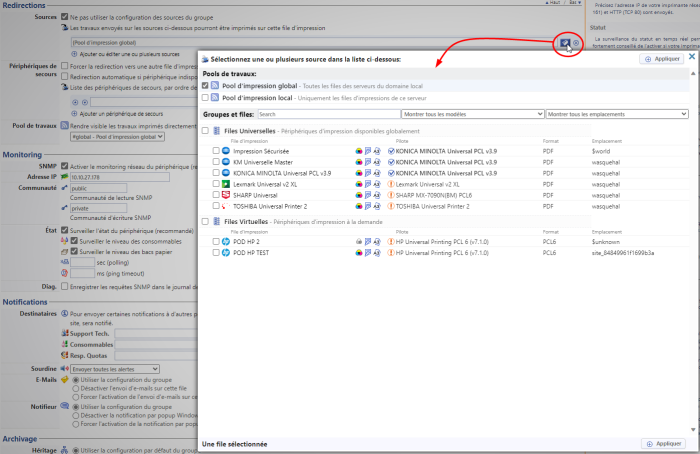
Task: Check the Pool d'impression local checkbox
Action: tap(206, 98)
